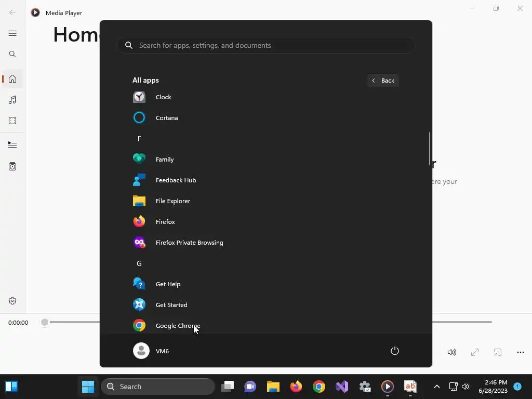Launch Cortana from the app list

pos(265,118)
